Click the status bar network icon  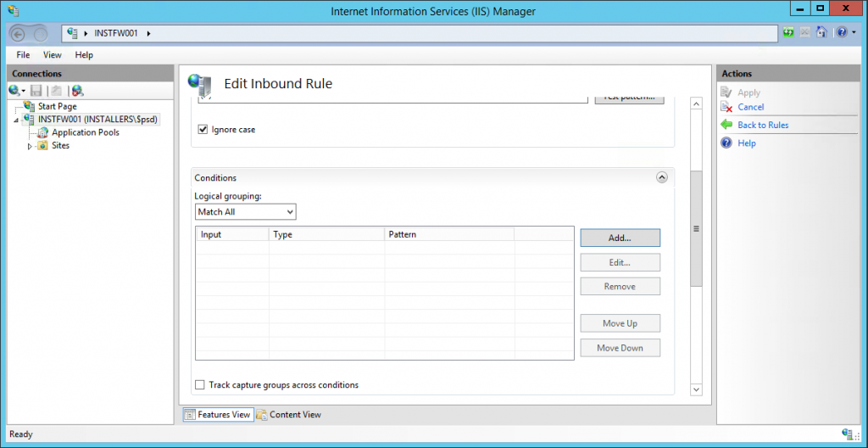coord(848,434)
